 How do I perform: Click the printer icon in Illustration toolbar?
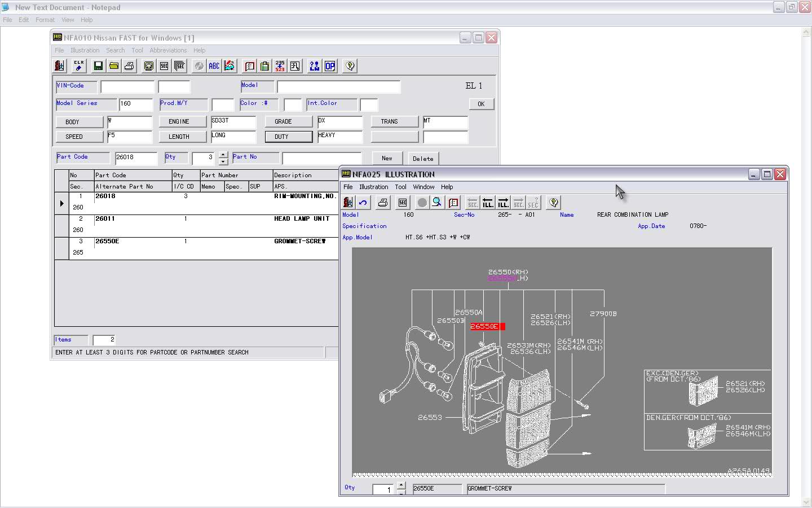pos(383,203)
